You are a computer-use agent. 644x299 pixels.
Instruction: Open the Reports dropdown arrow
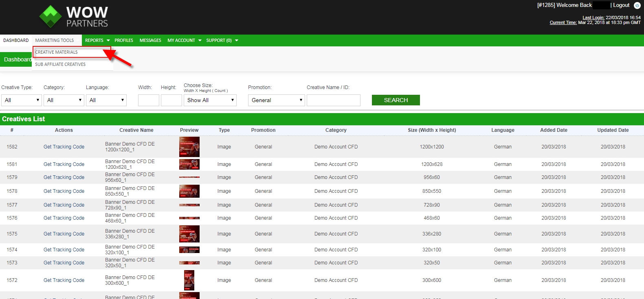coord(108,40)
